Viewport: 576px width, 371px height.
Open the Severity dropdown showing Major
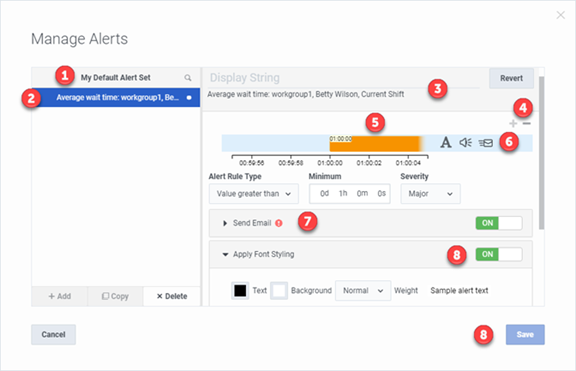(x=430, y=194)
